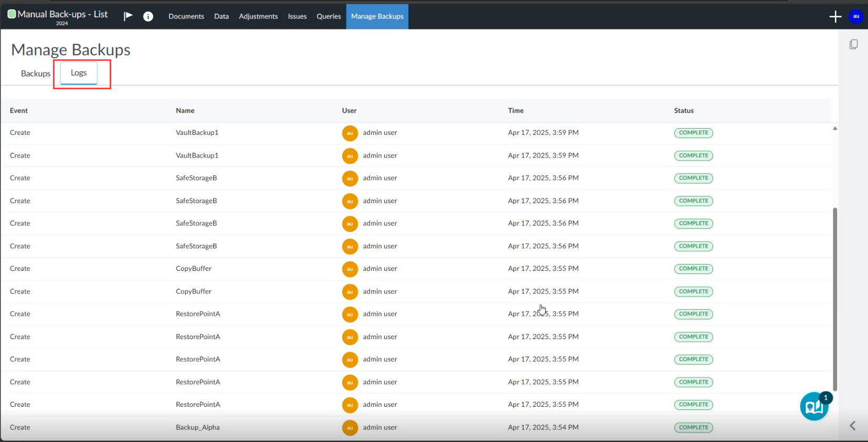Click Create event in Backup_Alpha row
Viewport: 868px width, 442px height.
pos(20,427)
